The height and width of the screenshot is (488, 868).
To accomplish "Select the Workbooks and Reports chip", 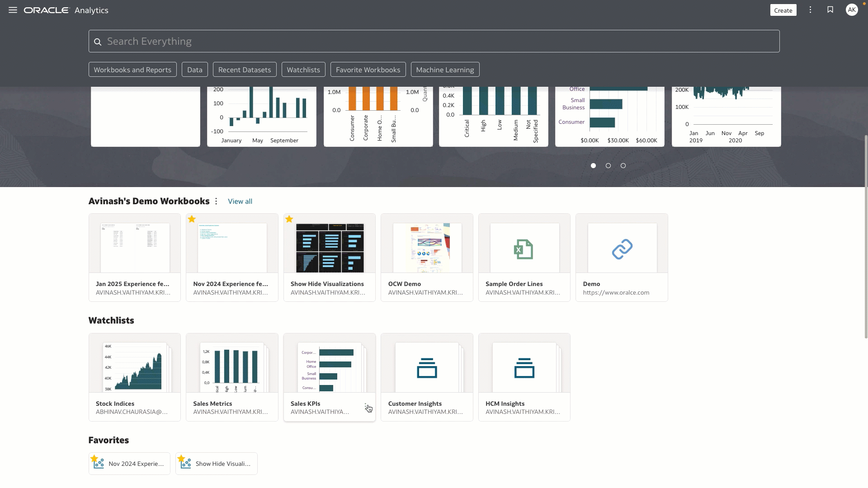I will pyautogui.click(x=132, y=69).
